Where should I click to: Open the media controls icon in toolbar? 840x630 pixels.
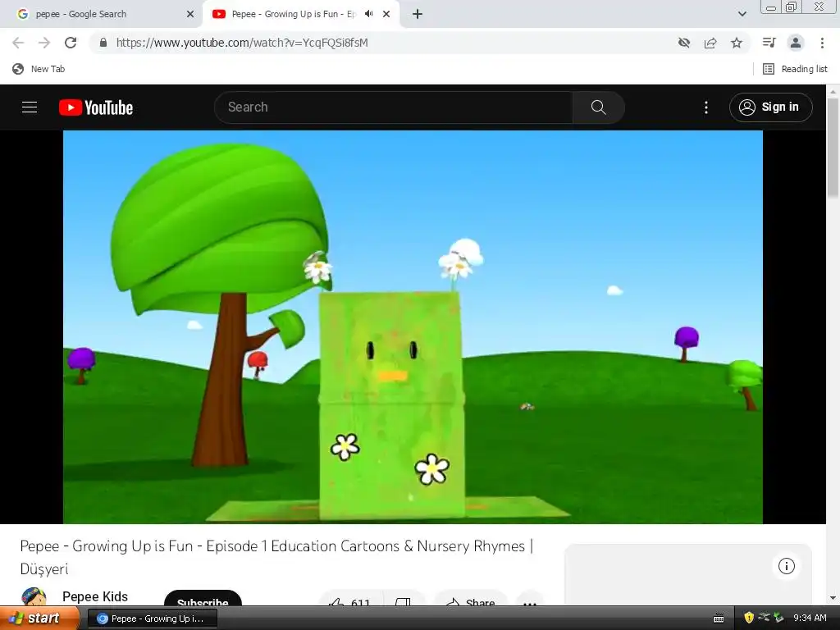pyautogui.click(x=769, y=43)
